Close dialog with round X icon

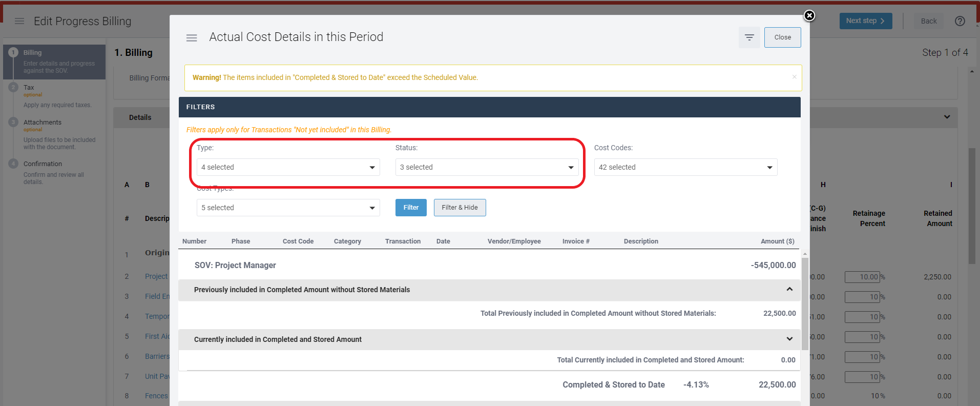809,15
